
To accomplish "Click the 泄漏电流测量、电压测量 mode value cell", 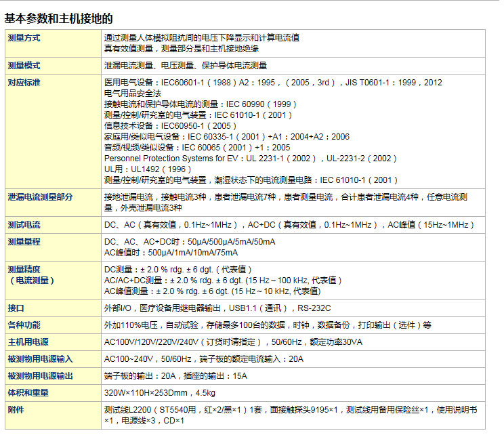I will point(185,66).
